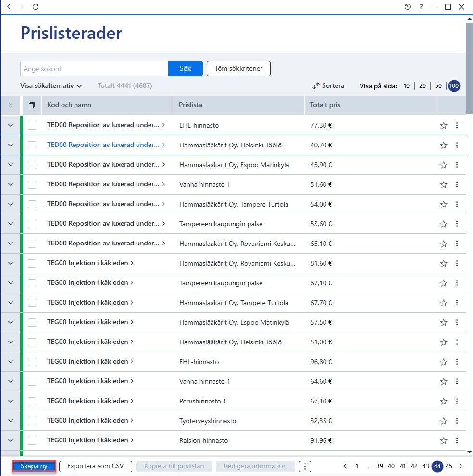The image size is (473, 476).
Task: Click the Sortera sort icon
Action: [316, 86]
